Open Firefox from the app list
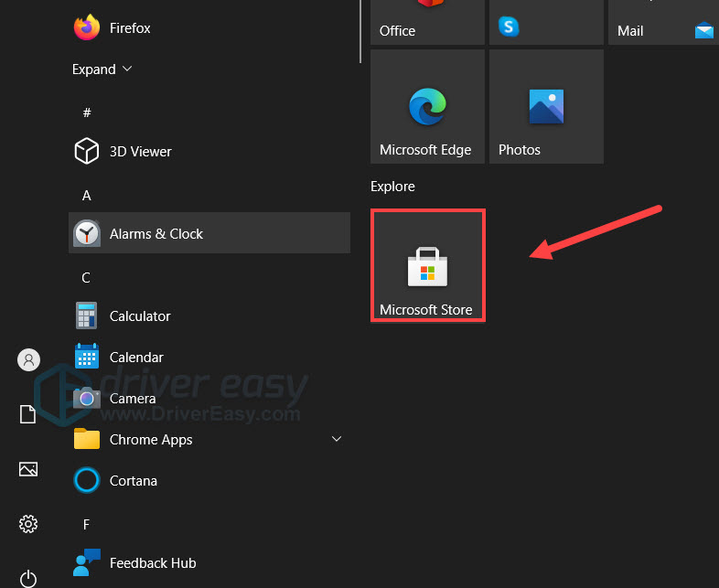Image resolution: width=719 pixels, height=588 pixels. pyautogui.click(x=128, y=28)
